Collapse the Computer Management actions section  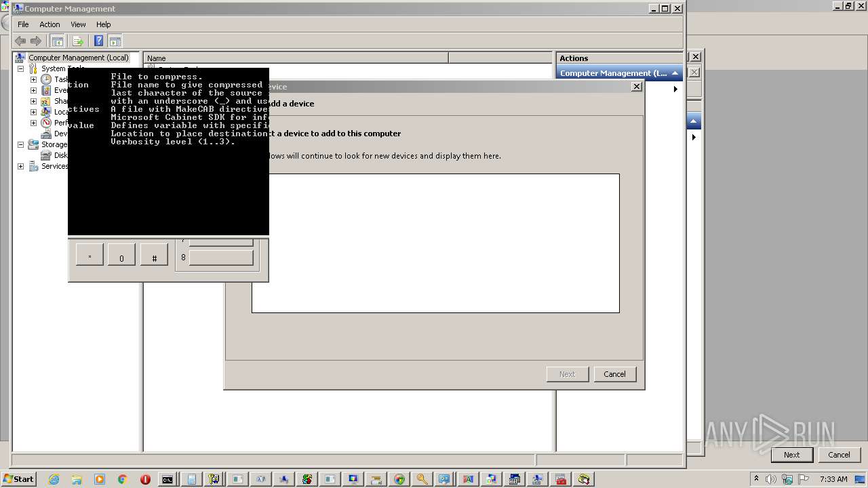[x=675, y=73]
